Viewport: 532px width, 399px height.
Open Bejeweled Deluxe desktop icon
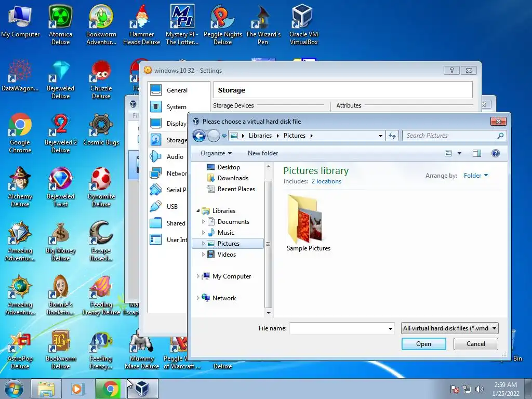[x=60, y=79]
